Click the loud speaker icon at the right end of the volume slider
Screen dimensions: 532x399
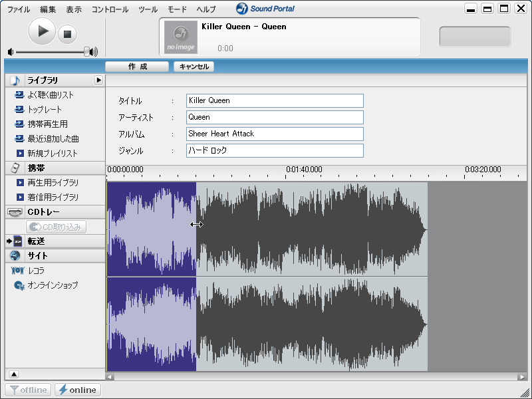[94, 52]
